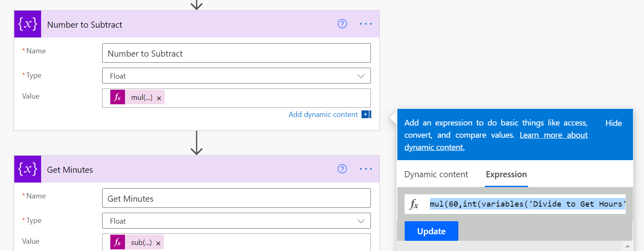The height and width of the screenshot is (251, 644).
Task: Click the variable icon of Number to Subtract
Action: tap(28, 24)
